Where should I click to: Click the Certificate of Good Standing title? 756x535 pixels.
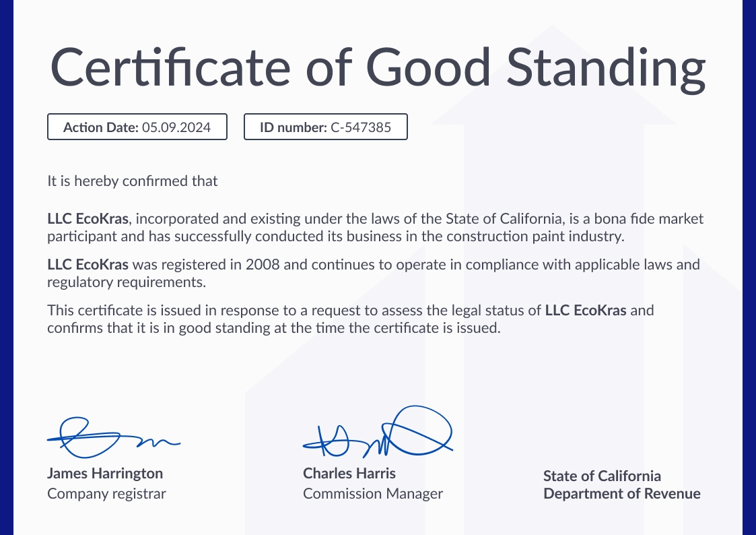coord(378,67)
